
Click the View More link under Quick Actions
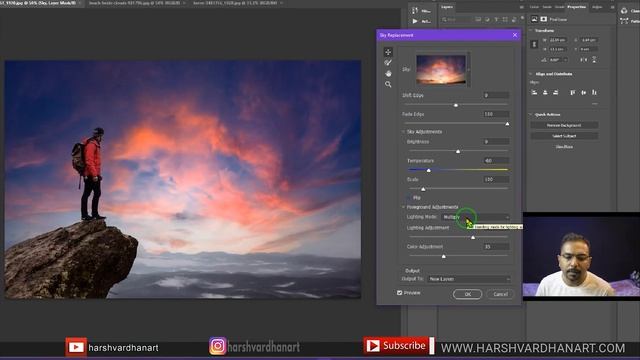tap(564, 147)
